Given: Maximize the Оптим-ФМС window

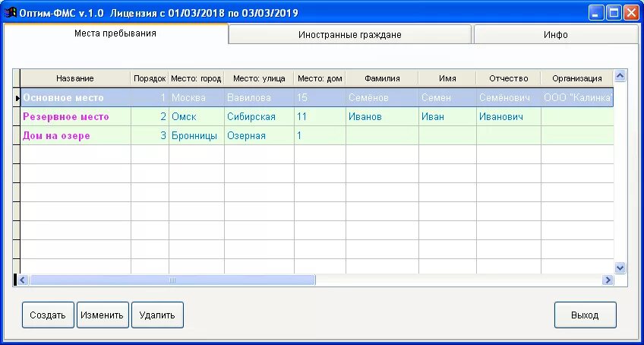Looking at the screenshot, I should click(x=614, y=13).
